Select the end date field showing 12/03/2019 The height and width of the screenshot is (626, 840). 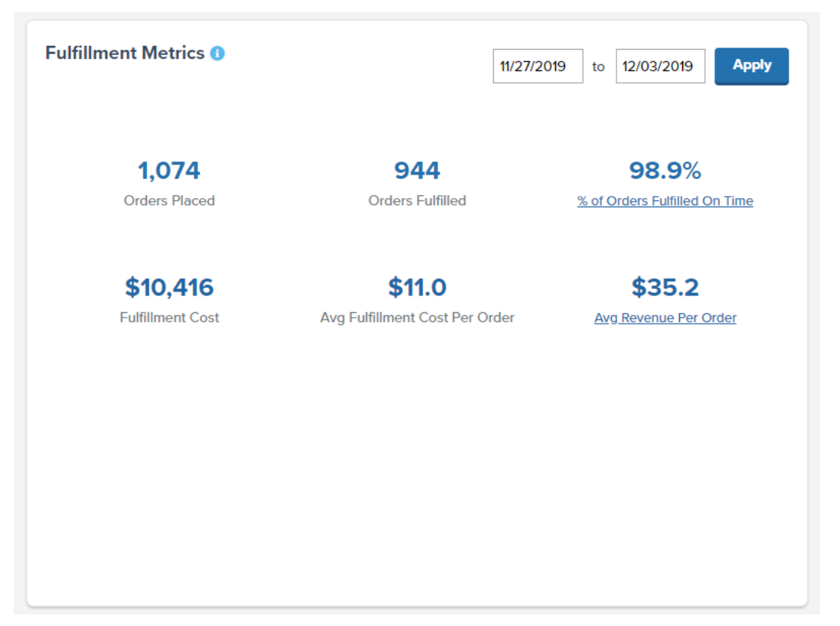pyautogui.click(x=660, y=67)
